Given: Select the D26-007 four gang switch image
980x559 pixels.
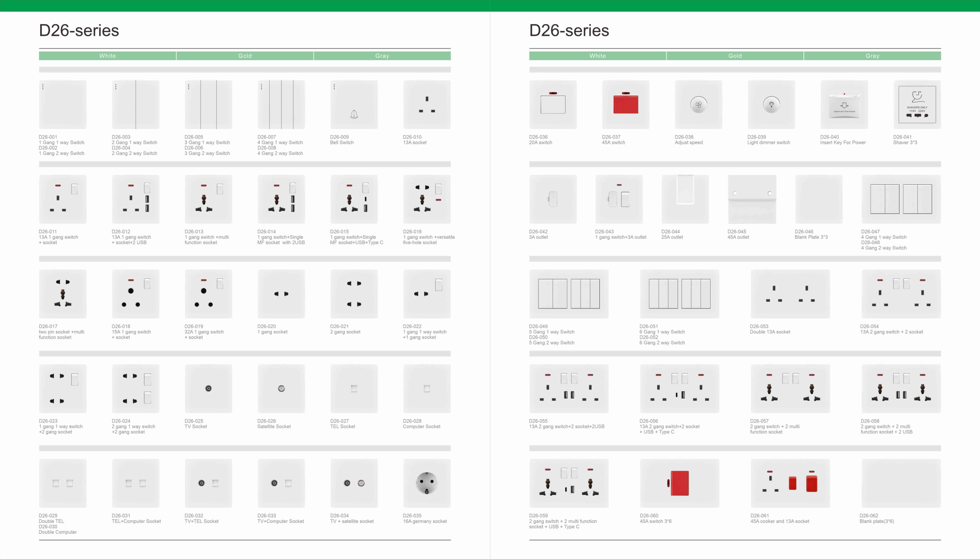Looking at the screenshot, I should click(x=281, y=104).
